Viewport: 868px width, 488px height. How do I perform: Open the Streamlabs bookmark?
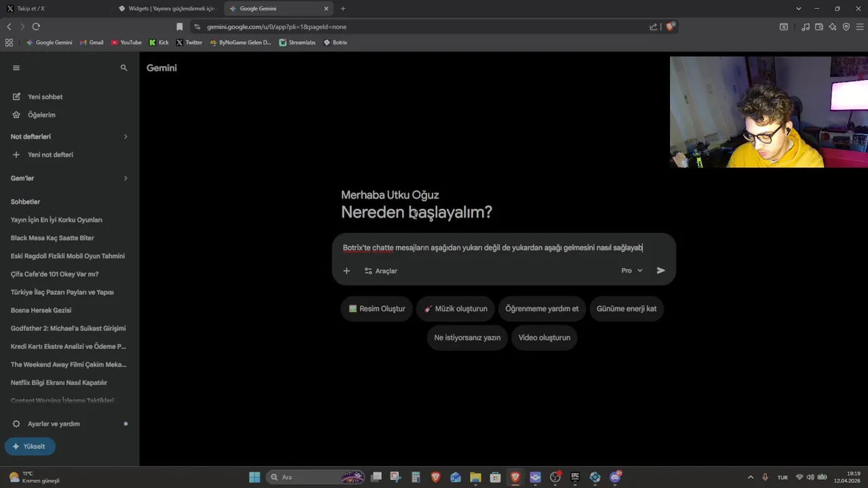pyautogui.click(x=297, y=42)
